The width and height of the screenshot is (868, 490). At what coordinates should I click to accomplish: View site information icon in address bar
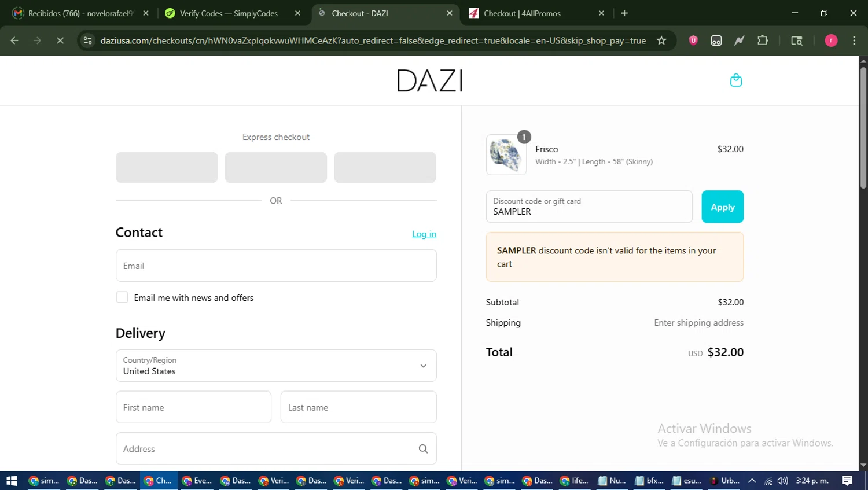coord(88,40)
